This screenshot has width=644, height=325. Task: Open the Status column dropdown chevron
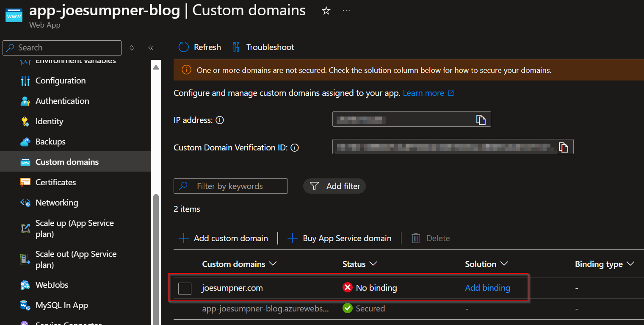[373, 264]
